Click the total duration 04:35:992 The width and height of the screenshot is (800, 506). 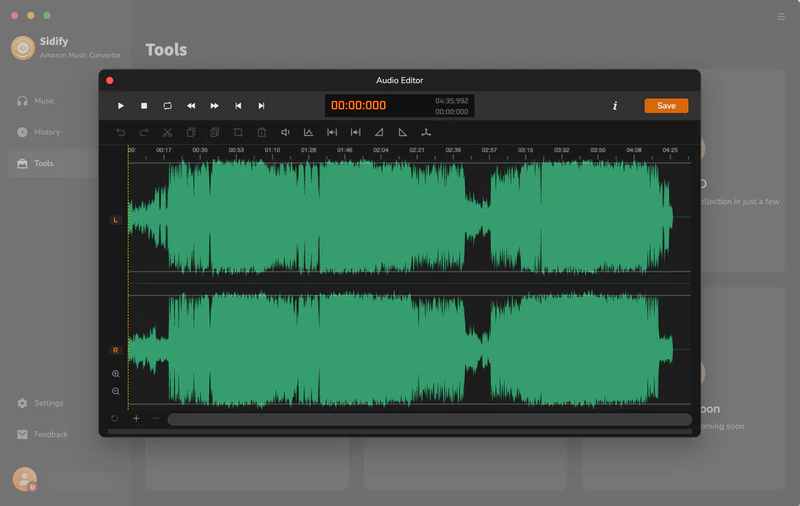coord(452,101)
